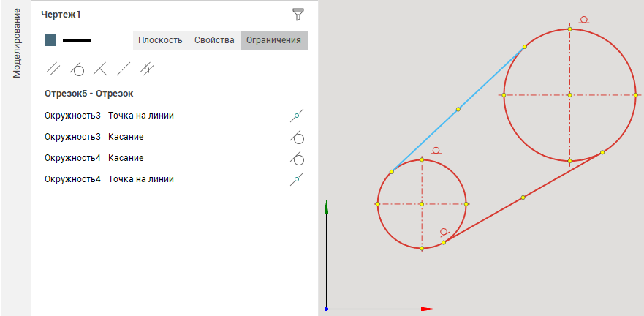This screenshot has height=316, width=644.
Task: Click the black line style sample
Action: pyautogui.click(x=77, y=40)
